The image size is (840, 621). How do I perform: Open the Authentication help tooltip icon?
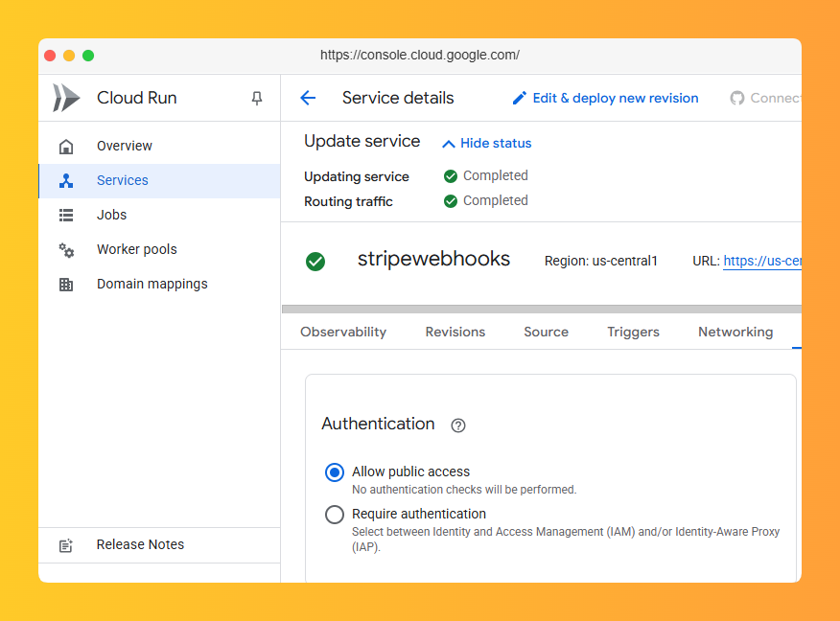[x=457, y=425]
